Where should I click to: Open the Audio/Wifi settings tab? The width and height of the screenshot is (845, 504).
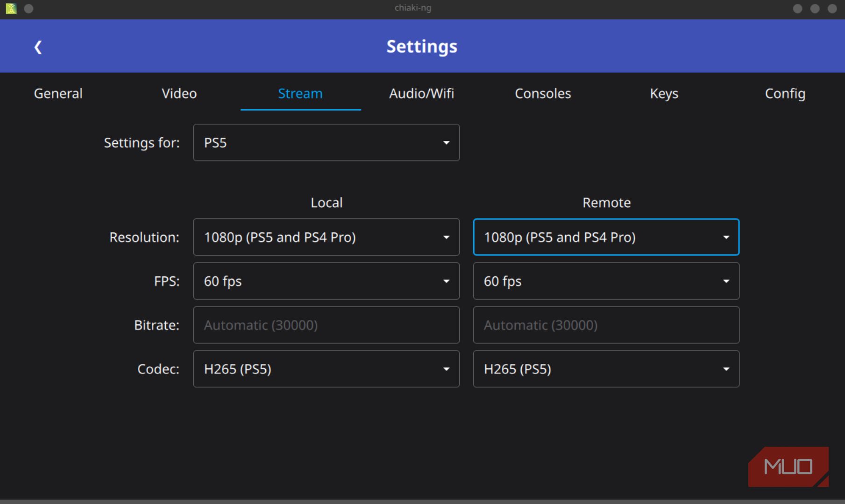click(x=421, y=93)
